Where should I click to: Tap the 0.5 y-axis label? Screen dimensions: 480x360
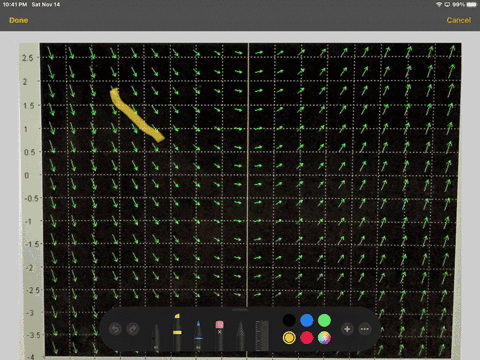[x=29, y=152]
